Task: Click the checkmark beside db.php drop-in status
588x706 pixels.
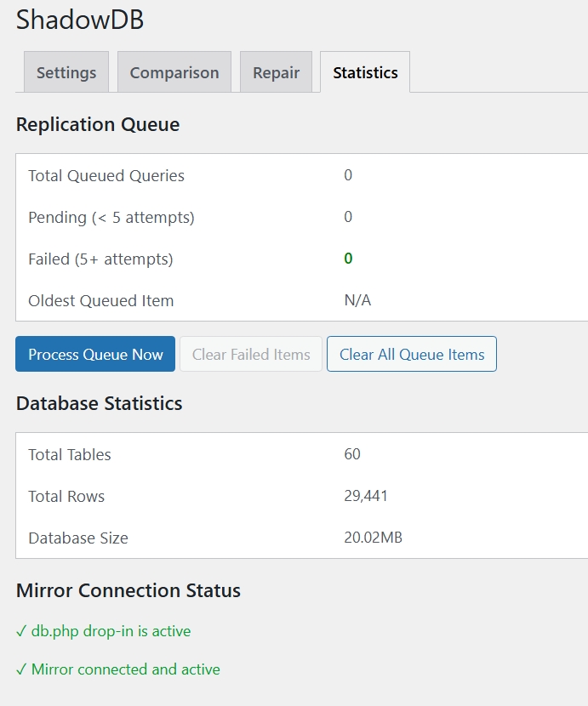Action: [x=21, y=631]
